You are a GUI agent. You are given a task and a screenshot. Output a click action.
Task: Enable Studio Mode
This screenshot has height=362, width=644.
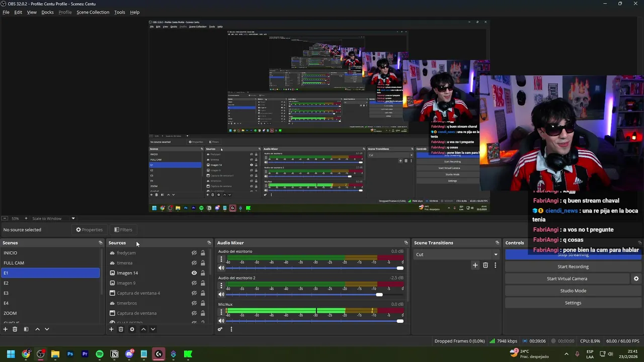(573, 291)
